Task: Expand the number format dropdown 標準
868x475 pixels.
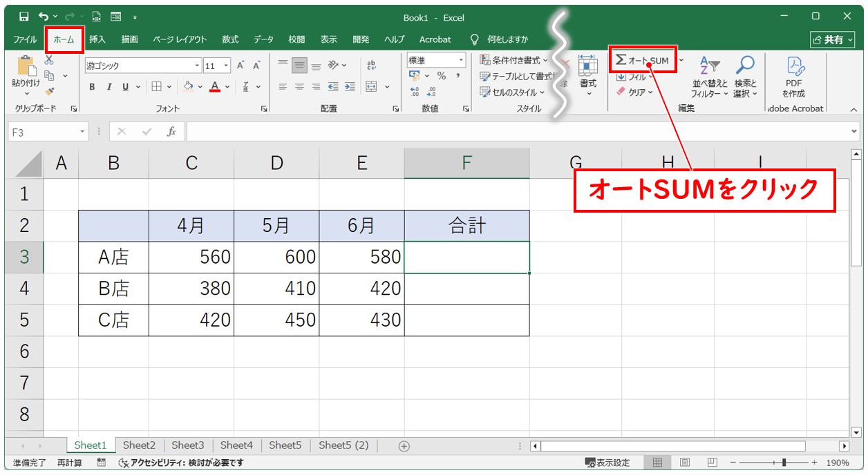Action: pyautogui.click(x=461, y=61)
